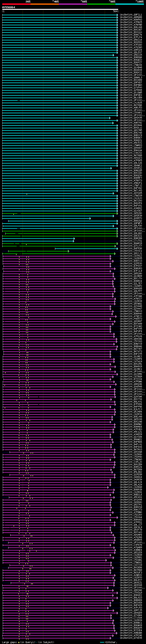
Task: Select the UniRef100_C5YXC1 label
Action: pyautogui.click(x=131, y=251)
